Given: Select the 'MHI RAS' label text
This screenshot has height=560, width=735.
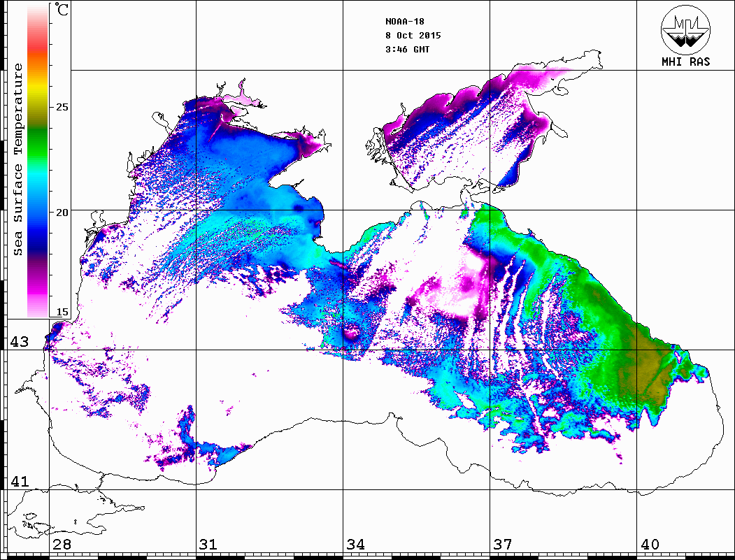Looking at the screenshot, I should coord(686,62).
